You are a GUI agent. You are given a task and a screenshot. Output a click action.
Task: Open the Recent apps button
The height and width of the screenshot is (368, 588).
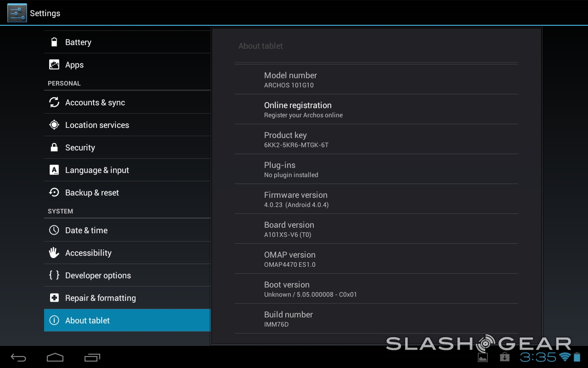point(92,357)
